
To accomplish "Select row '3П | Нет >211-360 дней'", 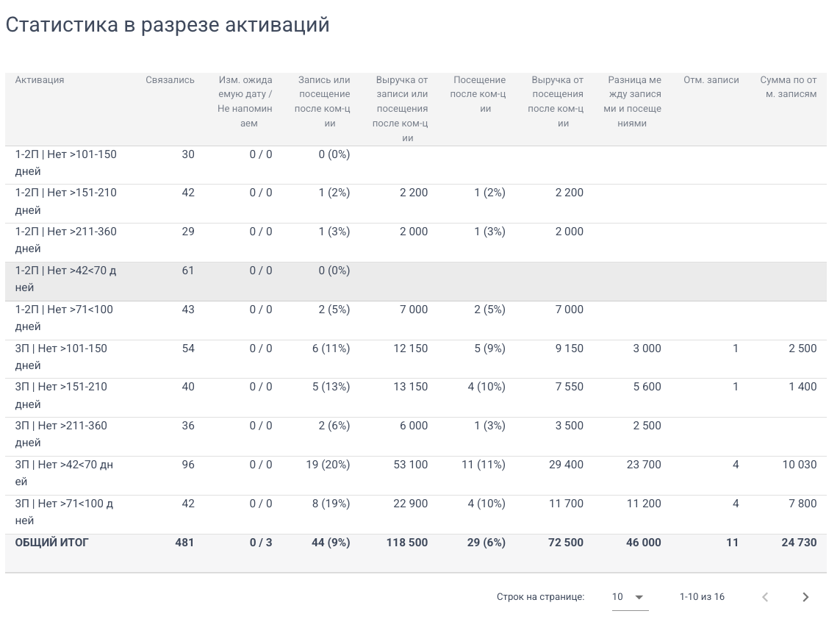I will (416, 437).
